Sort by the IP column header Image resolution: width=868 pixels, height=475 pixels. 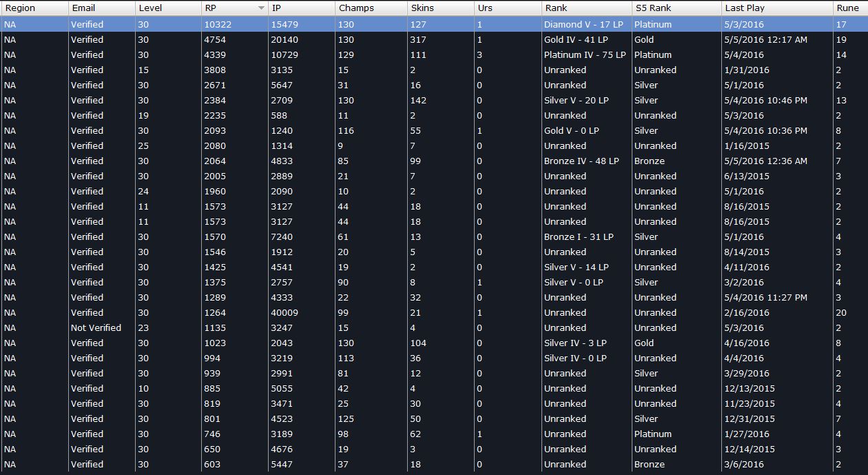point(302,8)
